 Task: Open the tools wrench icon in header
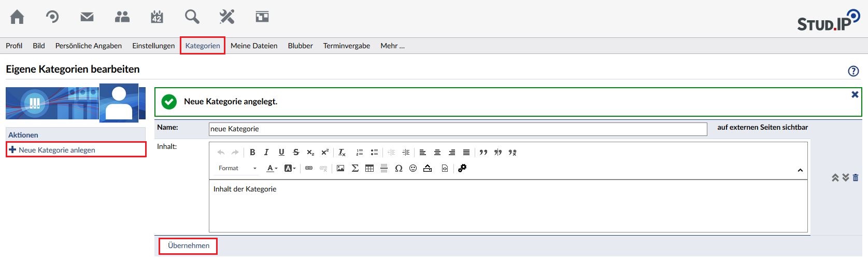point(227,17)
